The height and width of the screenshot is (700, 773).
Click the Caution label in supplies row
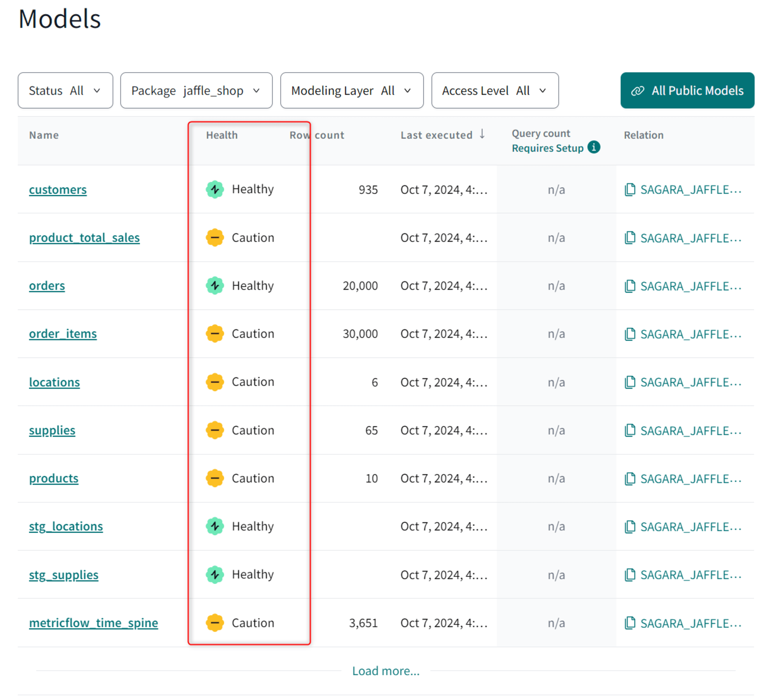[253, 430]
